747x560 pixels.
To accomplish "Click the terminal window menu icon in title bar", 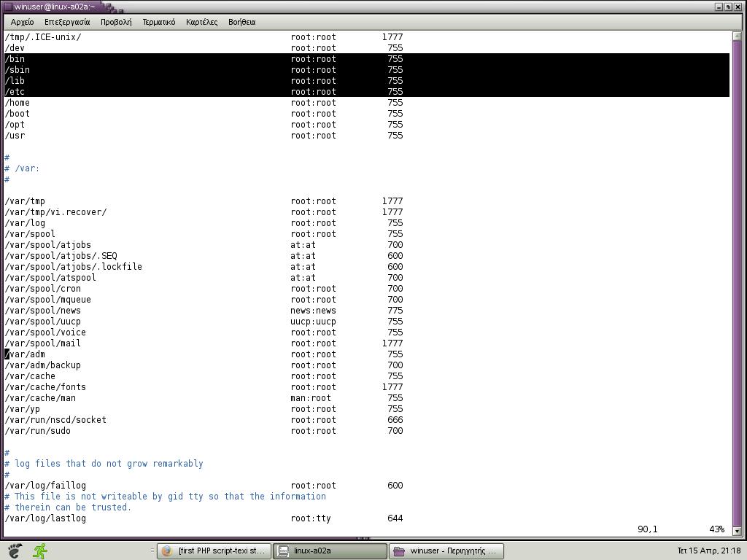I will pos(7,7).
